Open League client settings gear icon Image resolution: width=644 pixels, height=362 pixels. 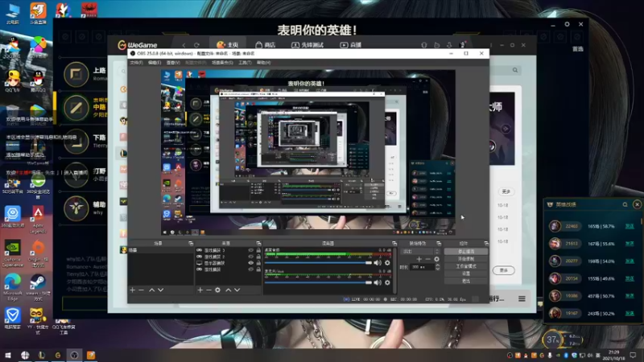(x=567, y=24)
